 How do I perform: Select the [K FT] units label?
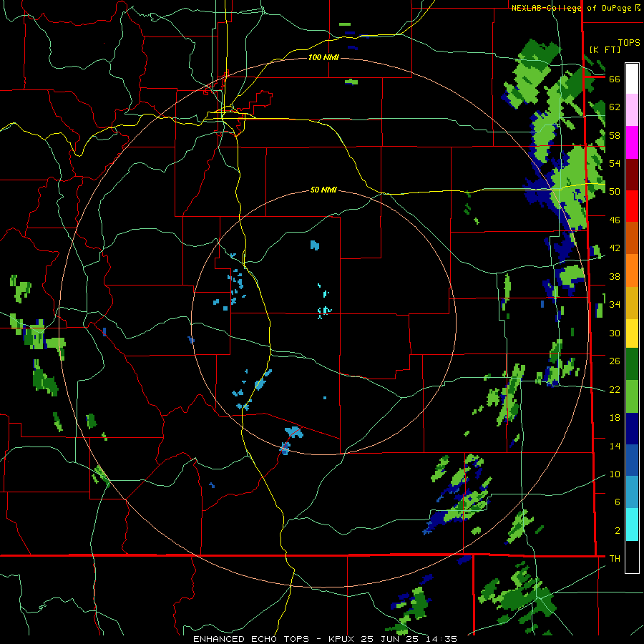(x=605, y=49)
